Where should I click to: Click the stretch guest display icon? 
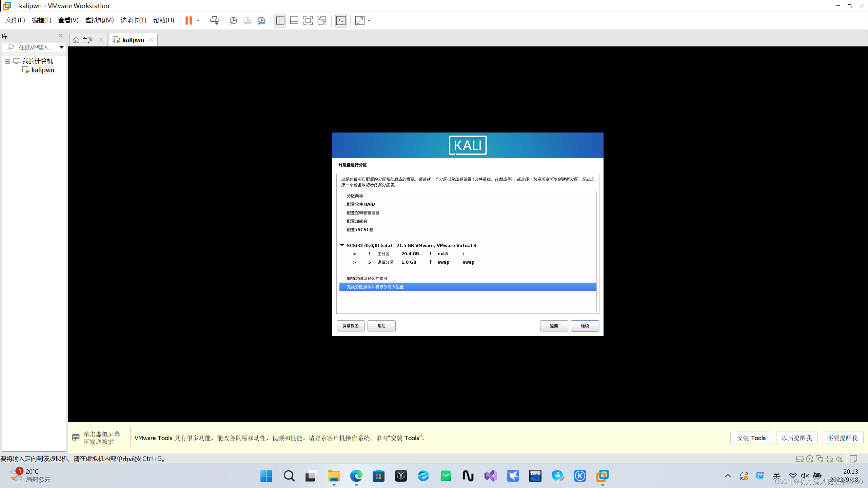(x=360, y=21)
